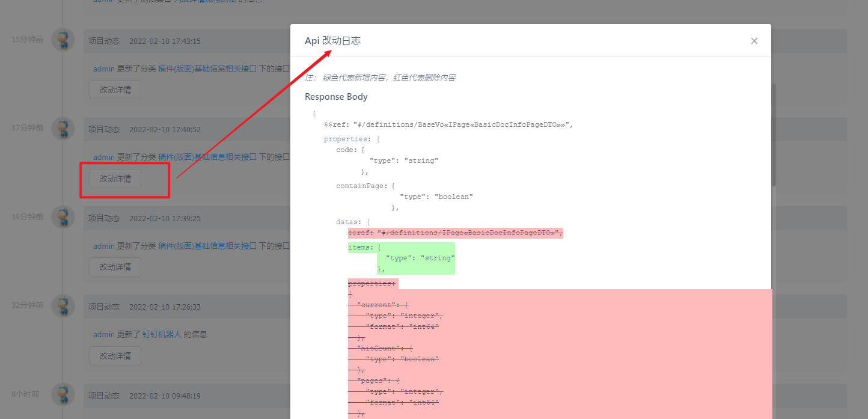Click the timestamp 2022-02-10 17:26:33

165,307
